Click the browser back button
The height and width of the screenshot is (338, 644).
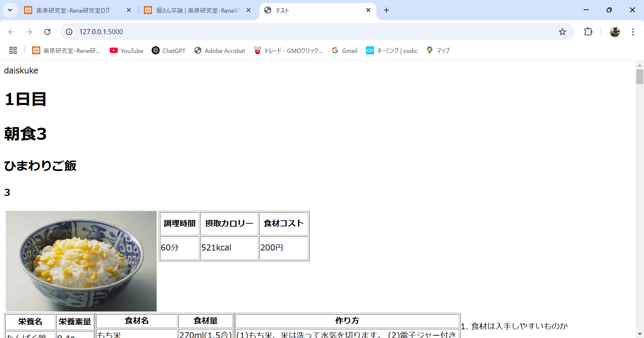click(x=11, y=32)
